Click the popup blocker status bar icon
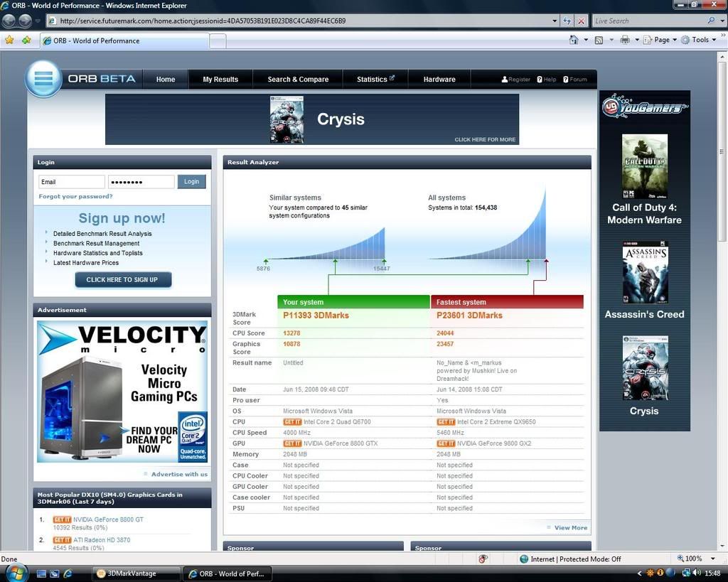This screenshot has height=582, width=728. point(483,559)
